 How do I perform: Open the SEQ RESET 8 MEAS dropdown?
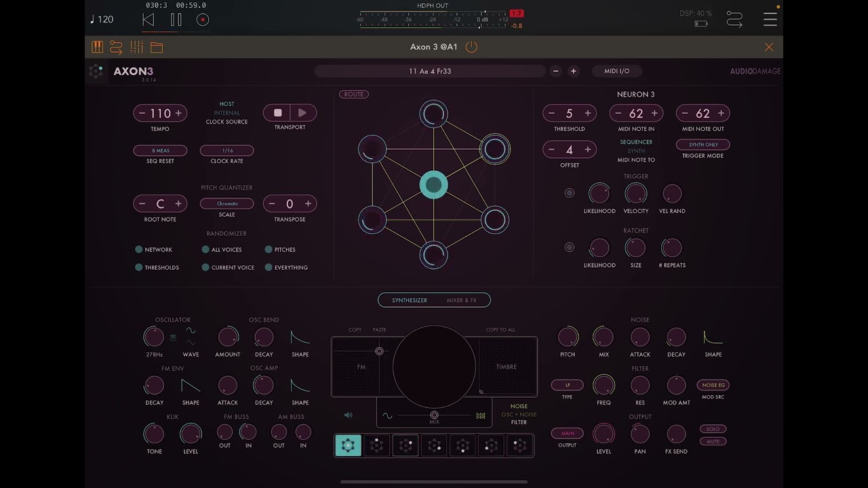pos(160,150)
